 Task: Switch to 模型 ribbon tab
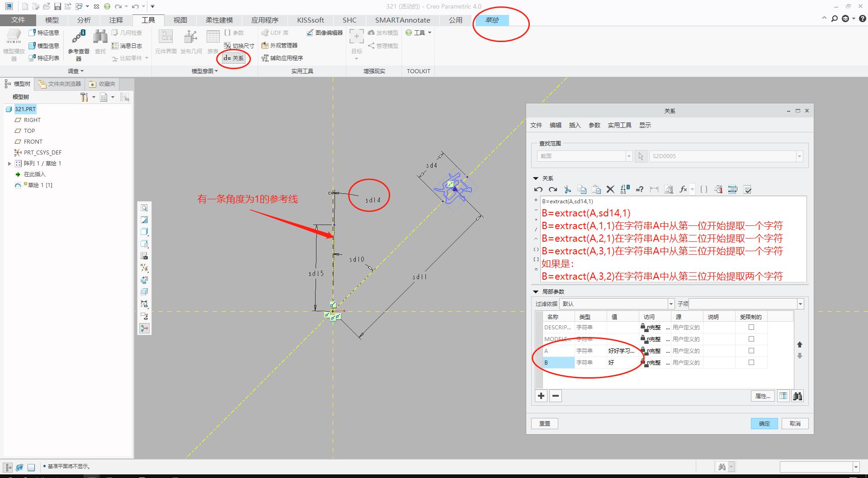[52, 20]
